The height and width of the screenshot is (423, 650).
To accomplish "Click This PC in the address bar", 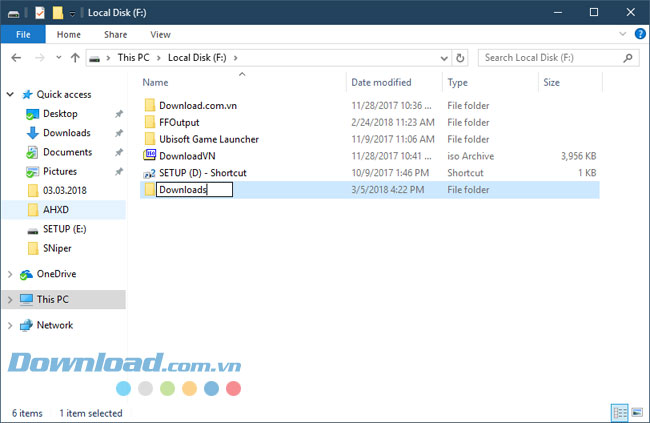I will point(133,58).
